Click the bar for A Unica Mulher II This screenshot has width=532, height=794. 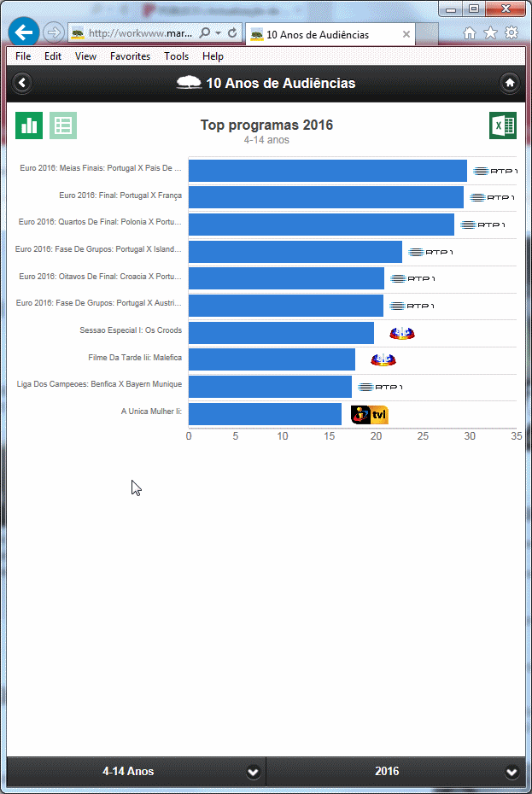pyautogui.click(x=265, y=414)
